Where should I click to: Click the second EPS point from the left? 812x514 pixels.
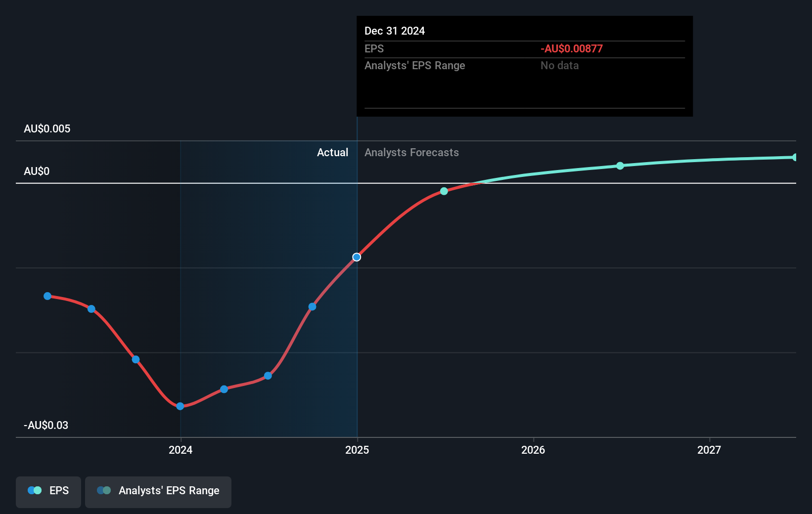click(x=91, y=309)
